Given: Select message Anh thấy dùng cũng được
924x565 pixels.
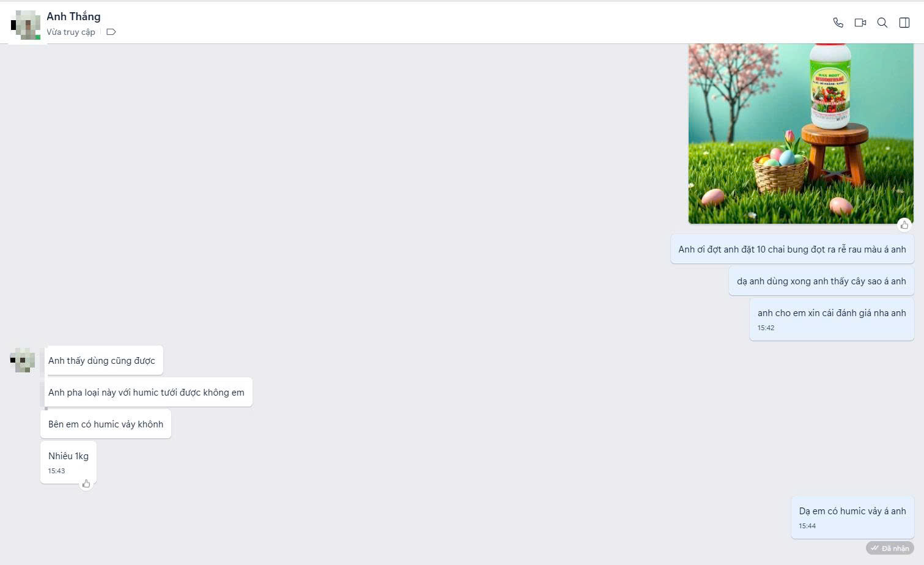Looking at the screenshot, I should click(102, 360).
